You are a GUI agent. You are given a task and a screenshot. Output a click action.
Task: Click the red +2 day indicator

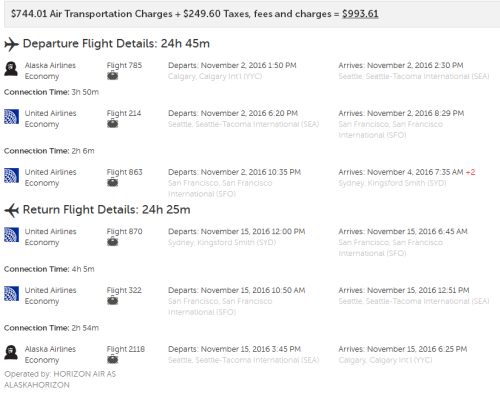pos(470,172)
